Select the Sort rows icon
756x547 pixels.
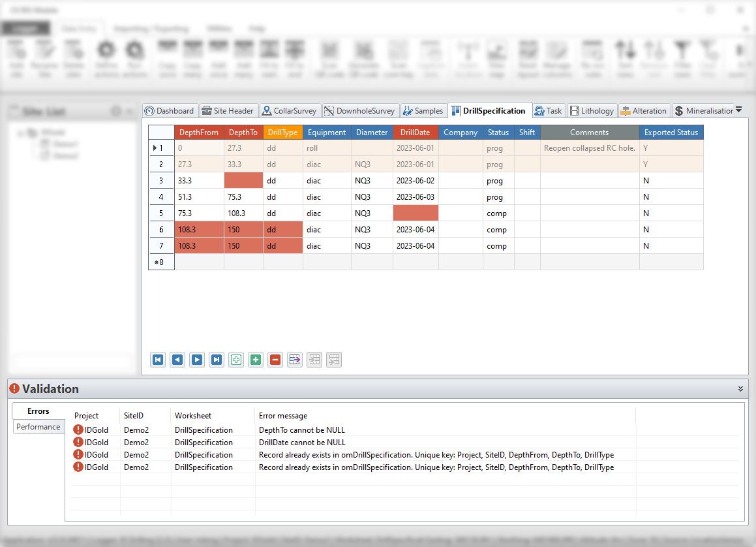(x=625, y=57)
